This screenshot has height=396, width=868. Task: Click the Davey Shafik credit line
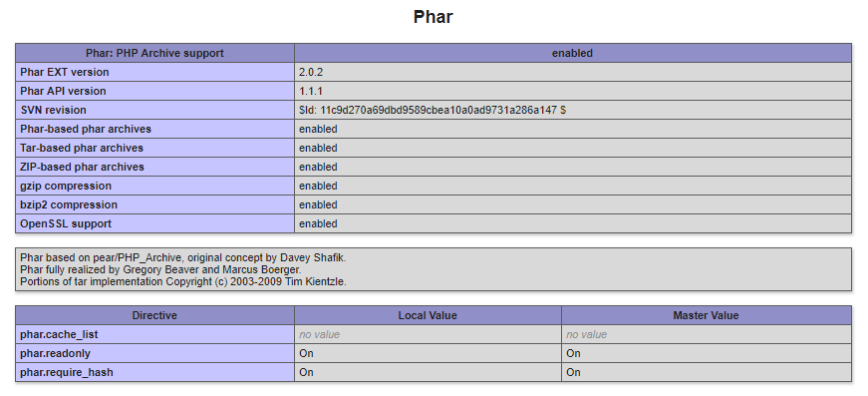click(183, 257)
